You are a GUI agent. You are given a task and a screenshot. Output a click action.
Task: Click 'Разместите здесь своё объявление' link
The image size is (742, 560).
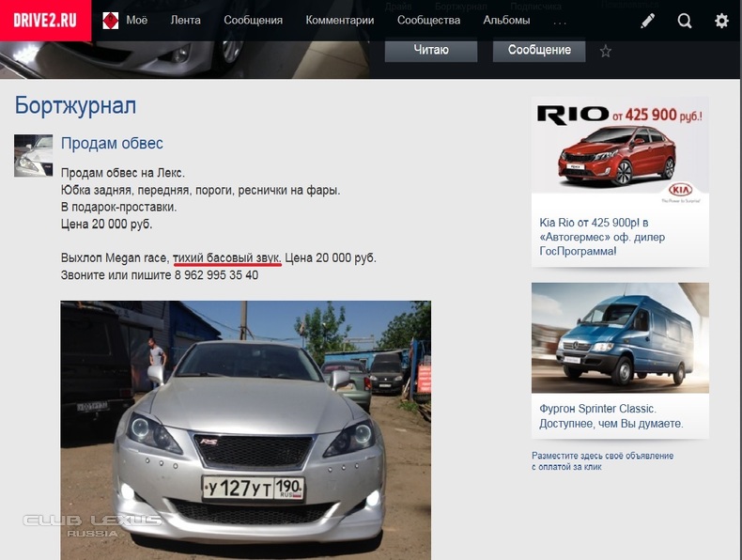(x=602, y=461)
